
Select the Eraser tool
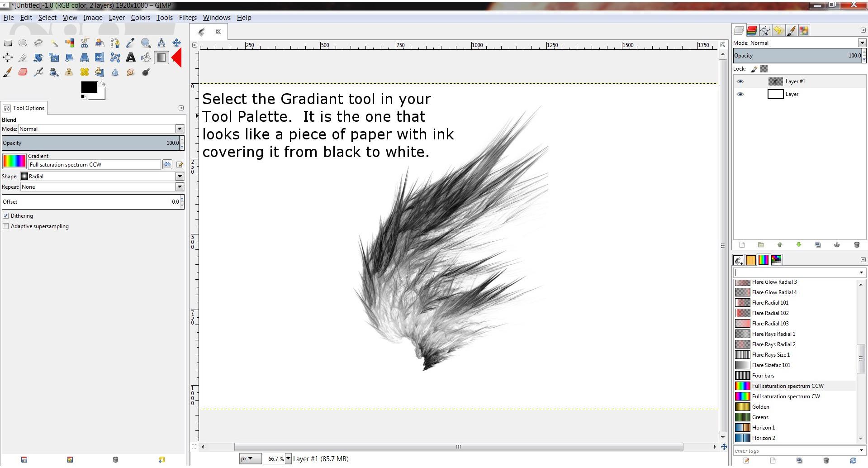tap(23, 72)
